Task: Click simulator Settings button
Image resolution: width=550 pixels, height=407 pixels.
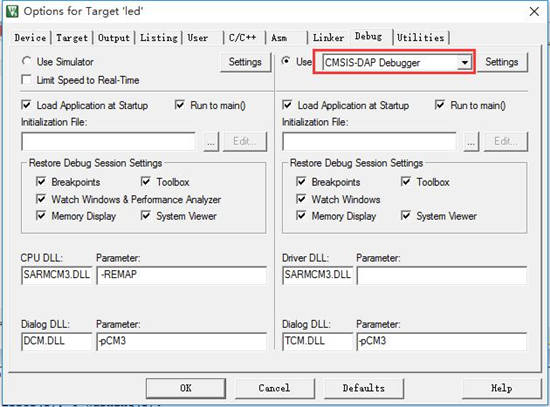Action: [x=245, y=62]
